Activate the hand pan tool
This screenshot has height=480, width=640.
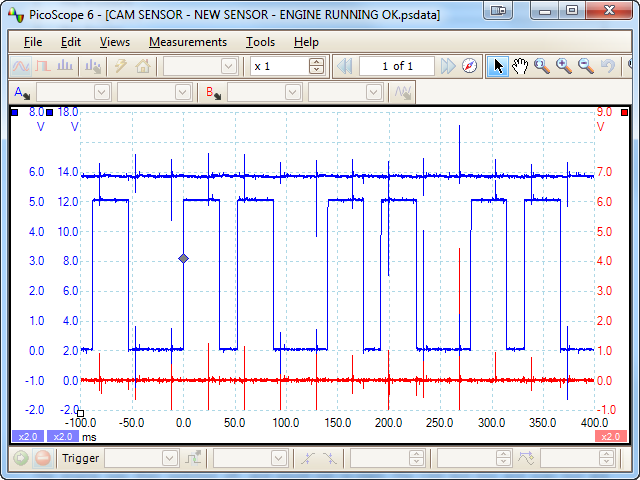coord(520,66)
